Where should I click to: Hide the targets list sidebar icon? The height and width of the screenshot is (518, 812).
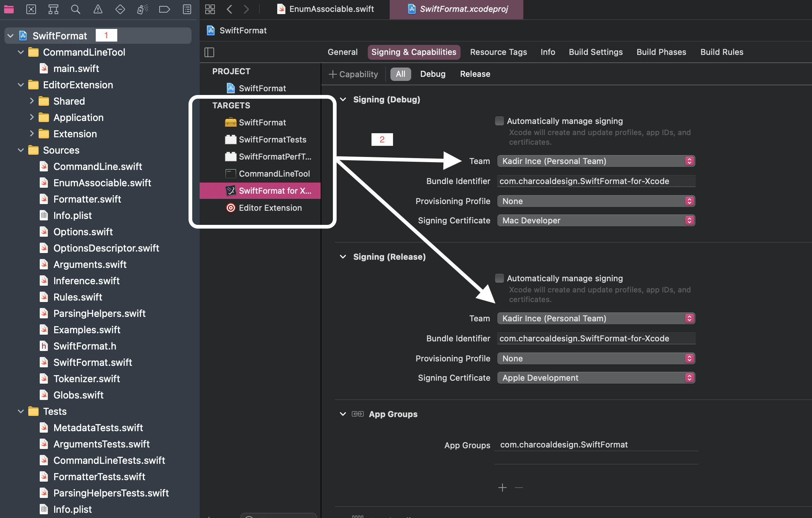point(209,52)
